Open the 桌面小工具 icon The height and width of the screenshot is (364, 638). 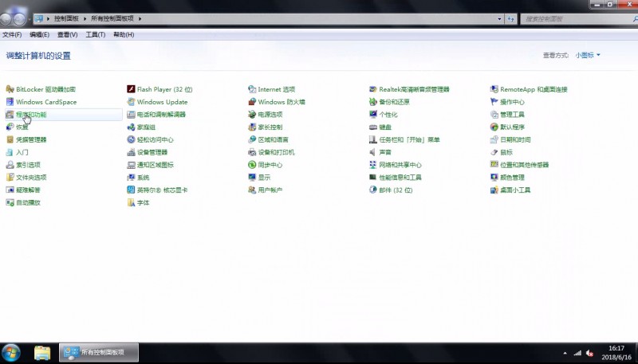(494, 190)
